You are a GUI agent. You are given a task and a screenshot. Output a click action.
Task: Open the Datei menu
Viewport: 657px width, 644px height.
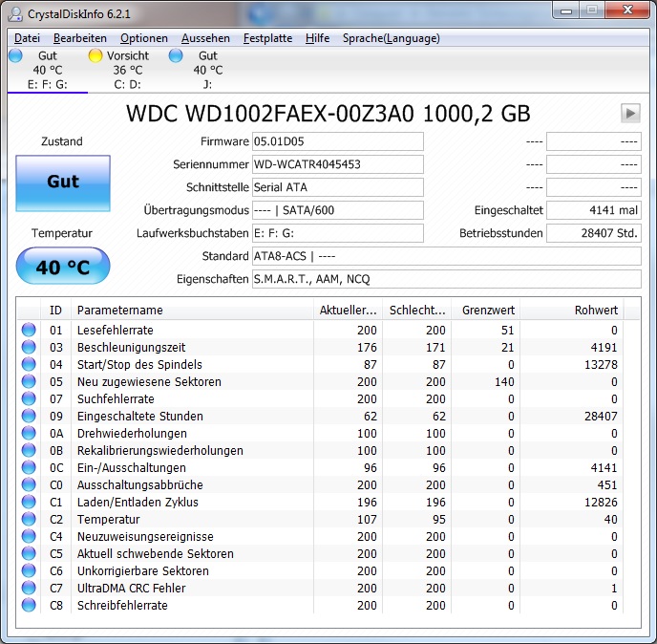(x=27, y=38)
